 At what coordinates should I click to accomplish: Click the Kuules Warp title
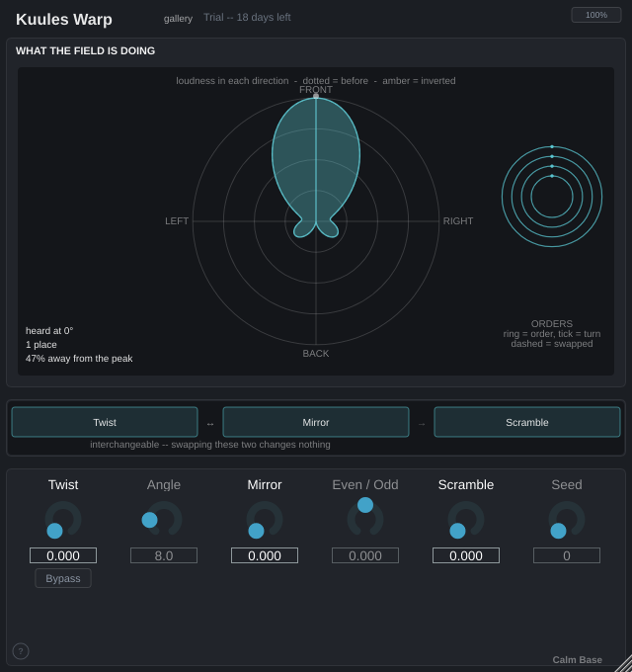click(64, 20)
